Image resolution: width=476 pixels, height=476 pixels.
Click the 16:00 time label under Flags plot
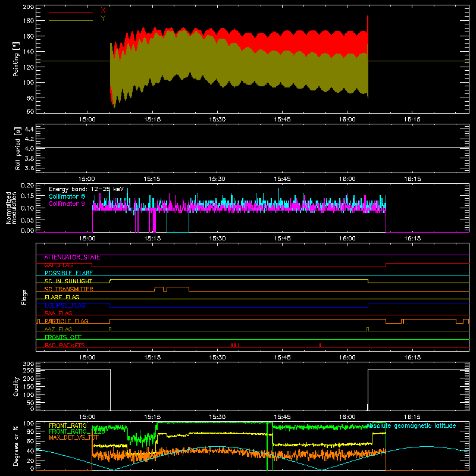point(347,358)
